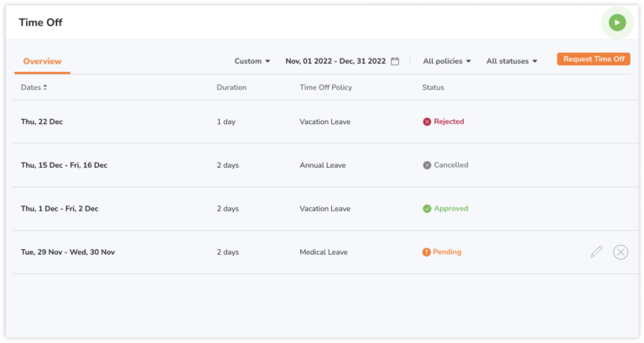
Task: Start the green play timer button
Action: click(617, 23)
